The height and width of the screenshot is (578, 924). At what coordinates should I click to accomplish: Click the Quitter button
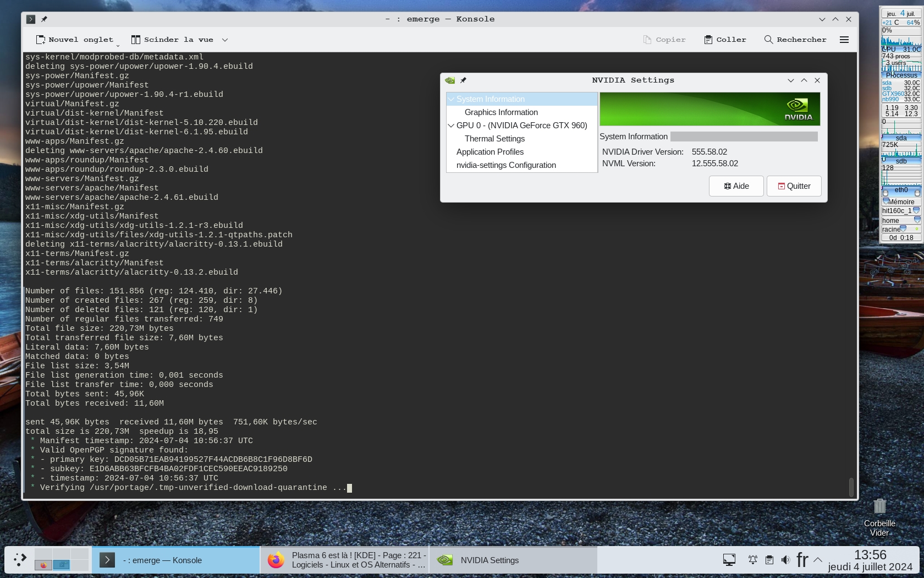click(794, 186)
